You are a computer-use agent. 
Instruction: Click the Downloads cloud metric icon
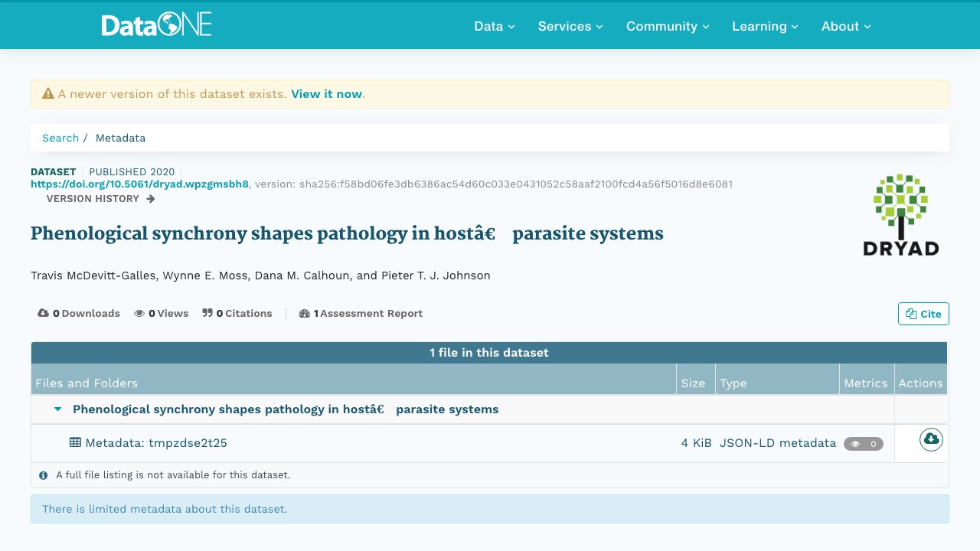[x=43, y=313]
